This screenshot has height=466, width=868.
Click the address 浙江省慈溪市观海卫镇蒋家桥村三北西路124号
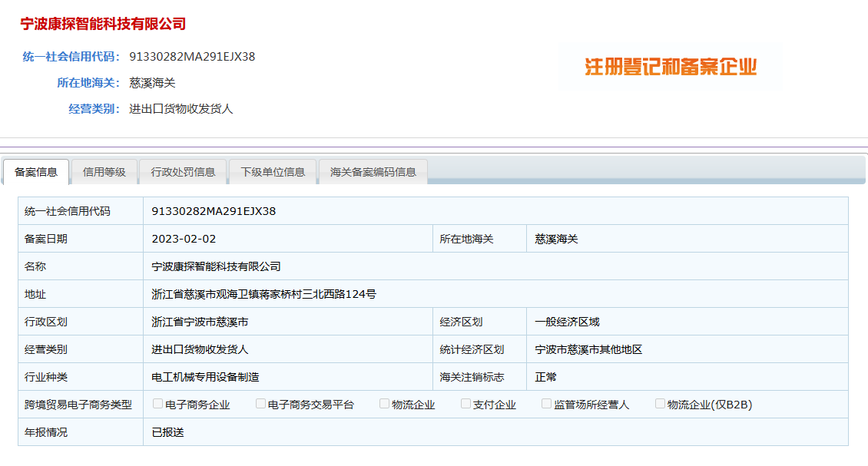[x=263, y=295]
